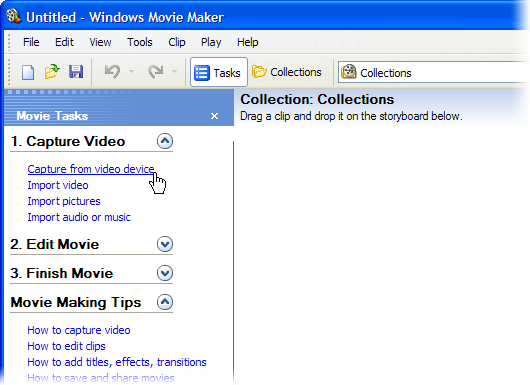This screenshot has height=385, width=530.
Task: Collapse the Capture Video section
Action: click(x=165, y=141)
